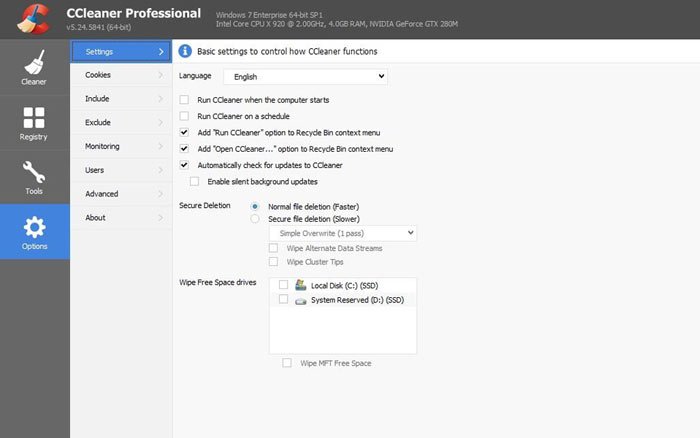Click the Intel Core CPU X 920 specs line
The height and width of the screenshot is (438, 700).
point(337,24)
